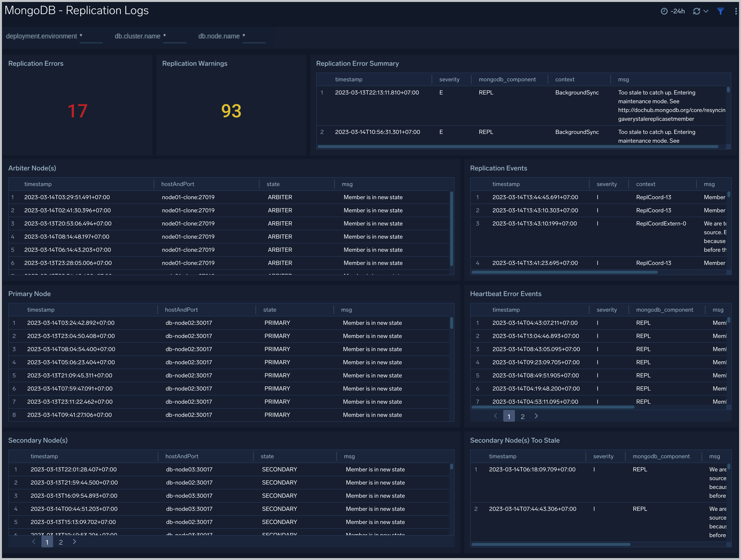Sort Arbiter Node(s) table by hostAndPort
The width and height of the screenshot is (741, 560).
point(178,184)
